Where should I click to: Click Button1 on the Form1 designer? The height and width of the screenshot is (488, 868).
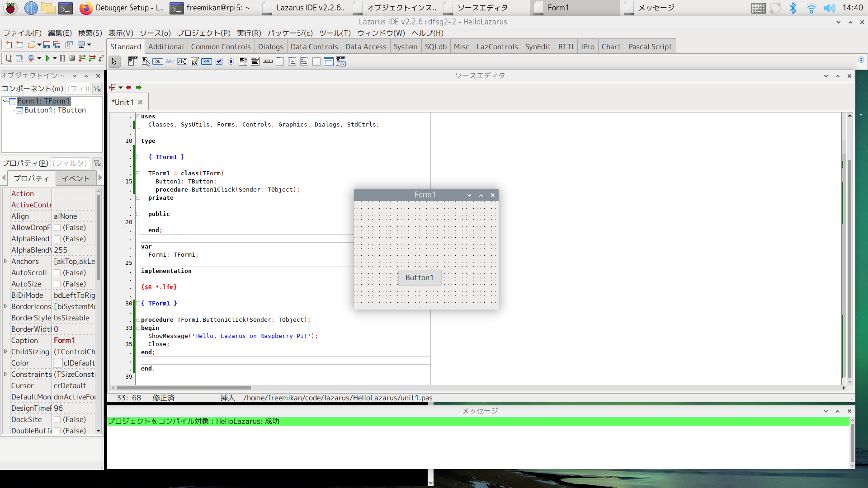click(419, 277)
